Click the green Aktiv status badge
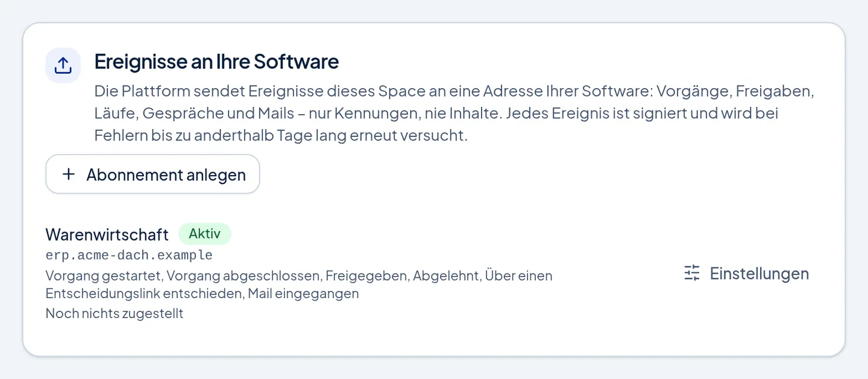Viewport: 868px width, 379px height. coord(205,234)
